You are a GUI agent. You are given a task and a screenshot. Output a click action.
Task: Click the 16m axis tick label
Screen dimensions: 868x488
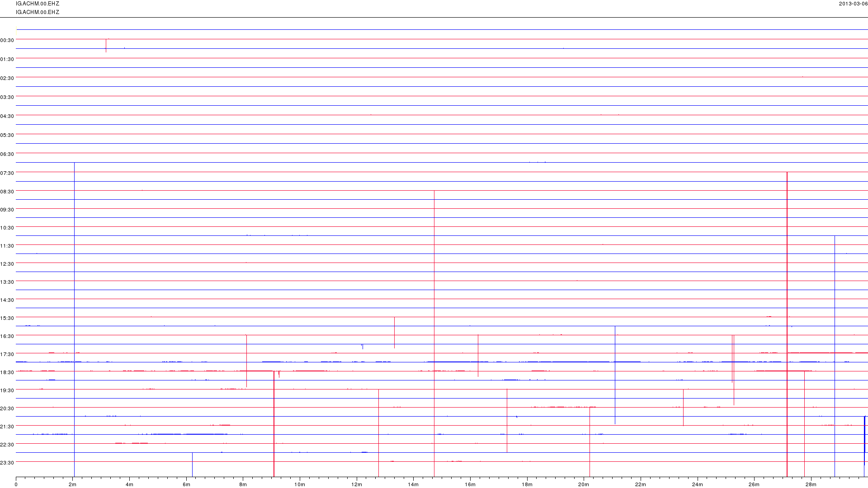[471, 485]
